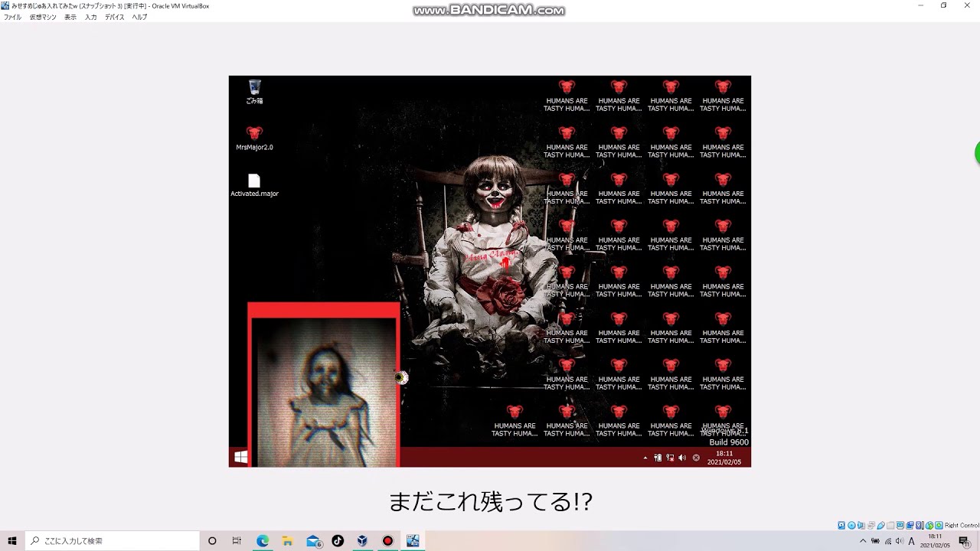Open the rightmost host taskbar app icon

413,541
